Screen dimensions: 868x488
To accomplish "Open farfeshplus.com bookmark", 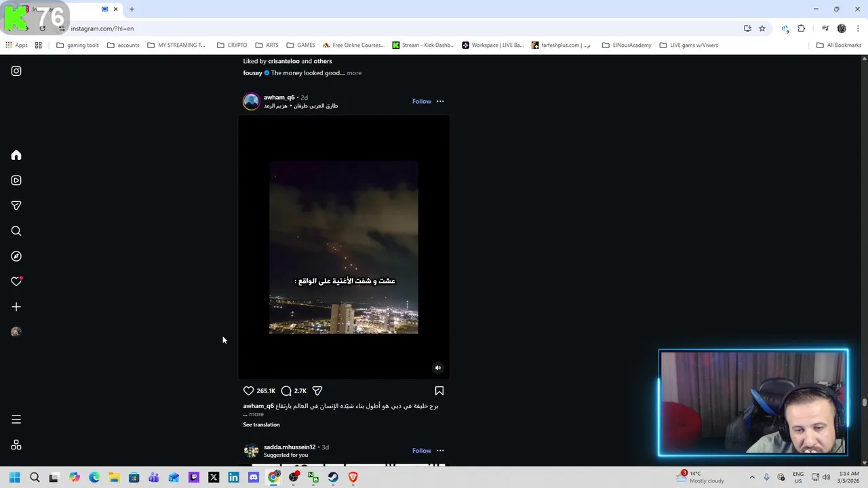I will [x=561, y=45].
